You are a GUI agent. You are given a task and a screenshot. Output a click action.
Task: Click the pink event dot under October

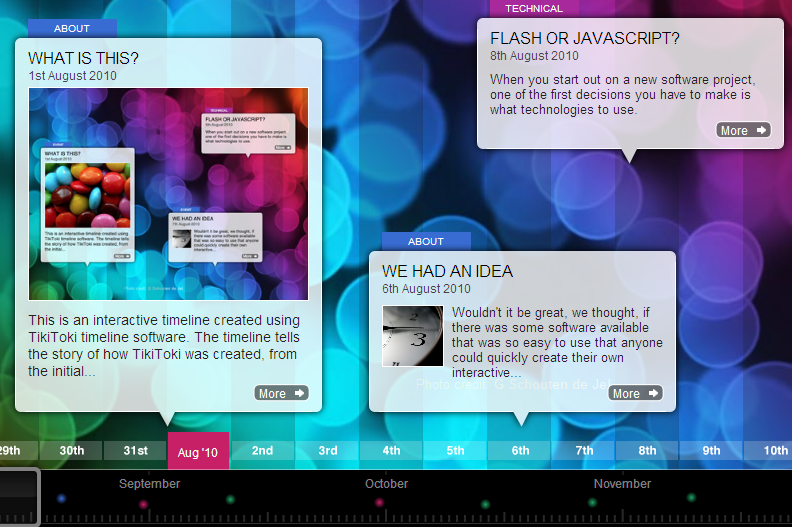pos(379,502)
